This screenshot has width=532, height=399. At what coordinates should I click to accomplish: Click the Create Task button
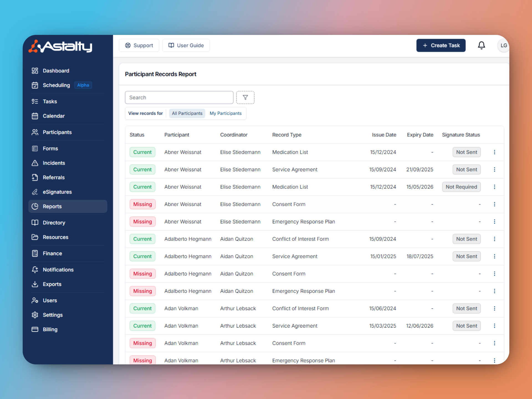point(441,45)
